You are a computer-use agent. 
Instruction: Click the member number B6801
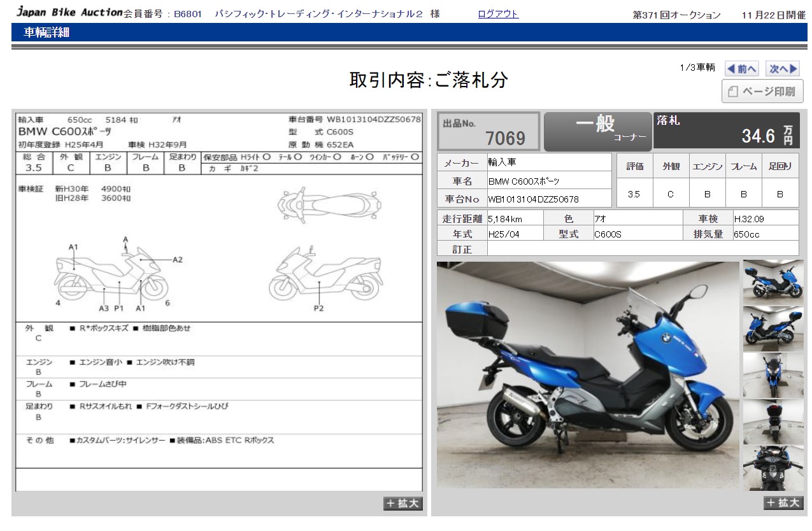[x=188, y=14]
